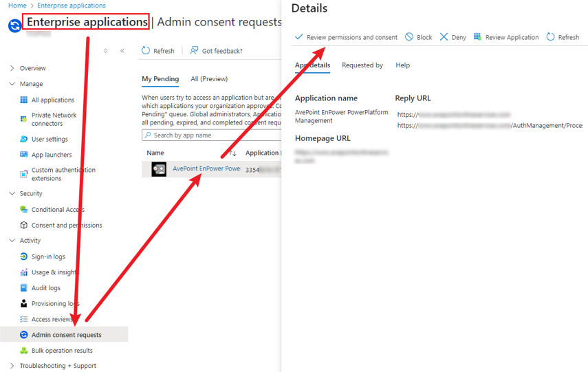Click the application ID cell starting 3354
Image resolution: width=588 pixels, height=372 pixels.
[x=263, y=170]
